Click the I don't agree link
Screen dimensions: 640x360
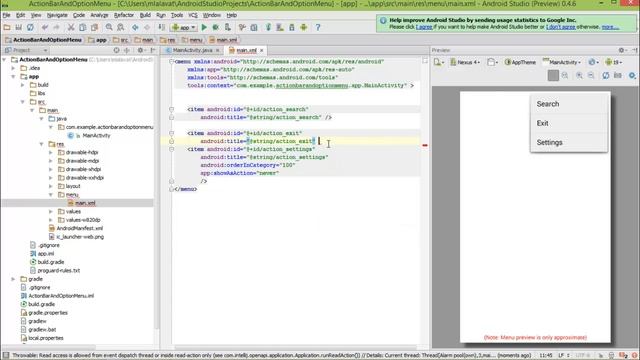[x=560, y=27]
